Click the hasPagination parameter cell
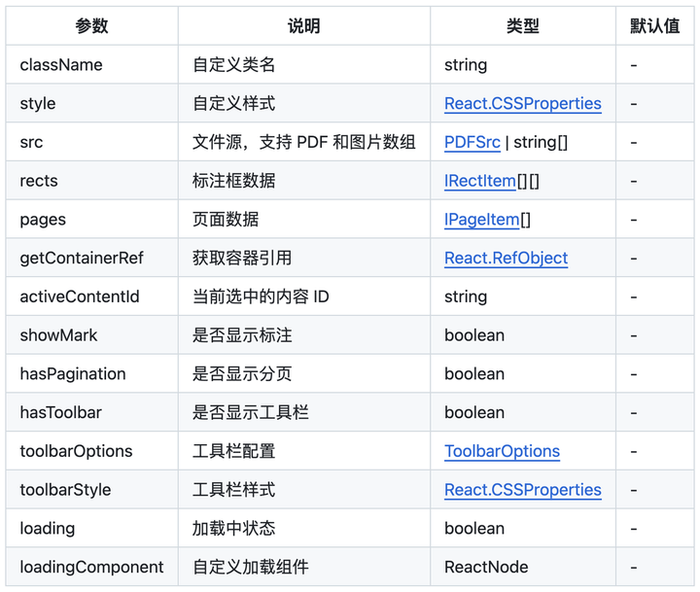Viewport: 700px width, 592px height. point(73,374)
